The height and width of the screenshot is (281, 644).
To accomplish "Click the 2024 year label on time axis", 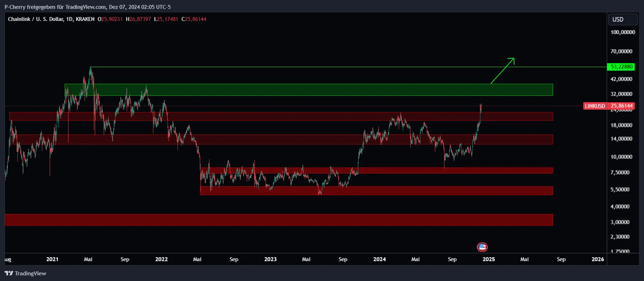I will pos(380,259).
